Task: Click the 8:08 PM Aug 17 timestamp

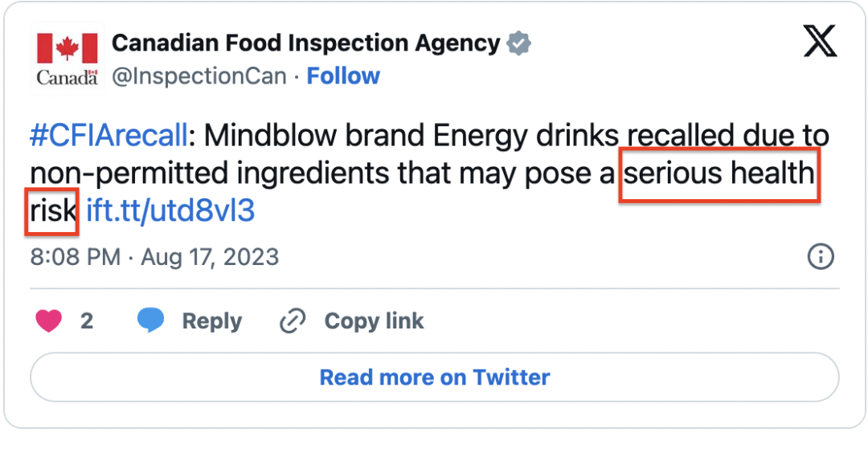Action: coord(154,257)
